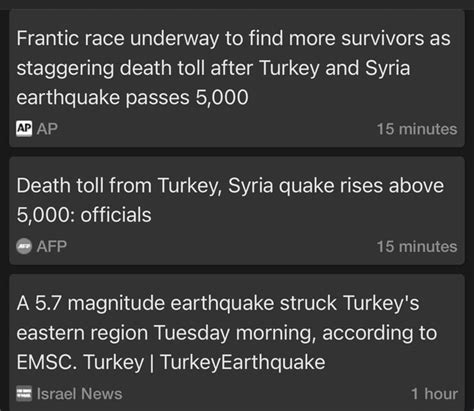This screenshot has height=411, width=474.
Task: Click 'earthquake passes 5,000' line in AP story
Action: tap(132, 97)
